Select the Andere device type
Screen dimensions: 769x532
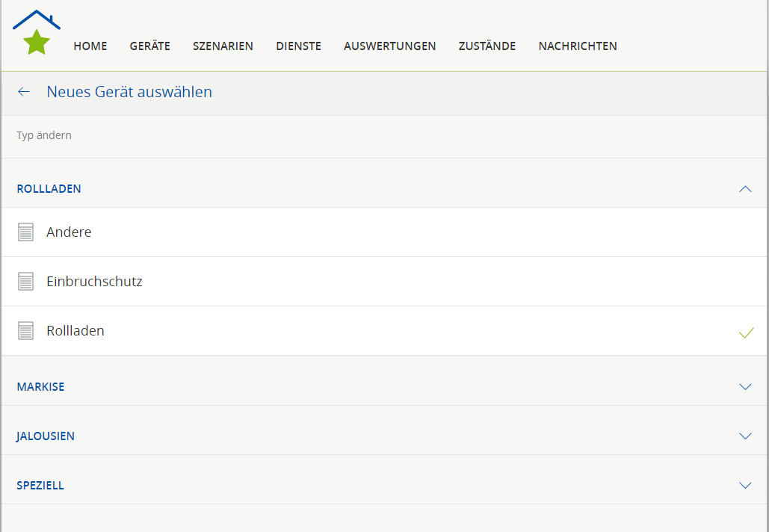point(69,232)
